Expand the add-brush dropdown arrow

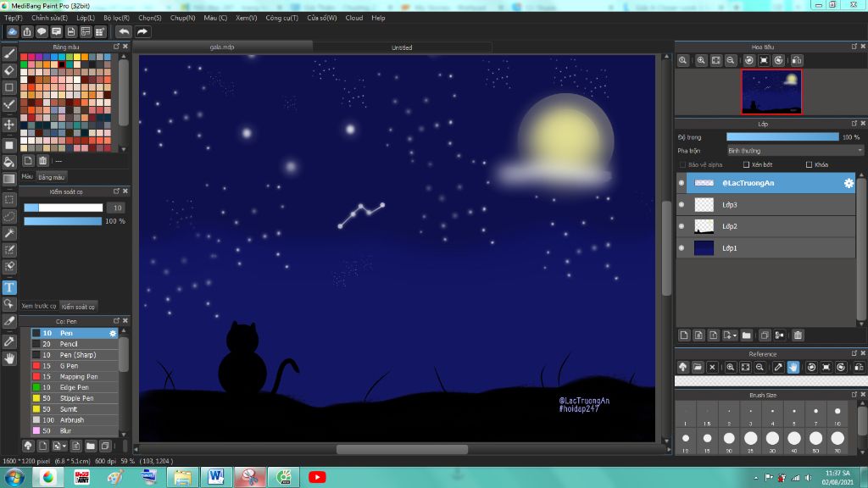[x=64, y=446]
